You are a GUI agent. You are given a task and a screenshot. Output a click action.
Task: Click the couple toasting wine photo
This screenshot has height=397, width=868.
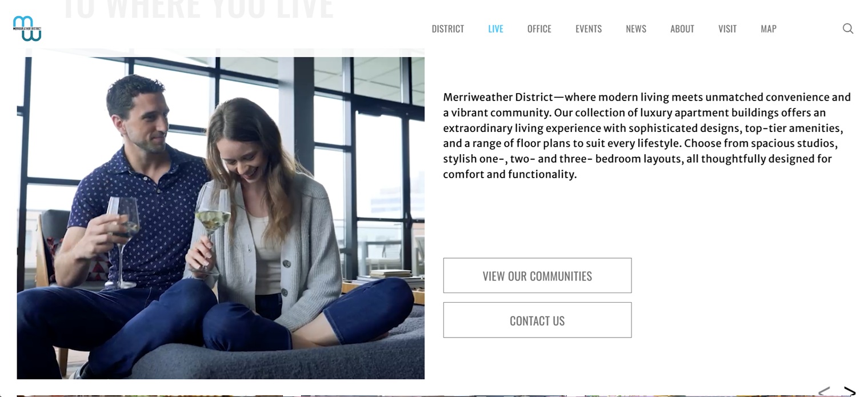(221, 218)
